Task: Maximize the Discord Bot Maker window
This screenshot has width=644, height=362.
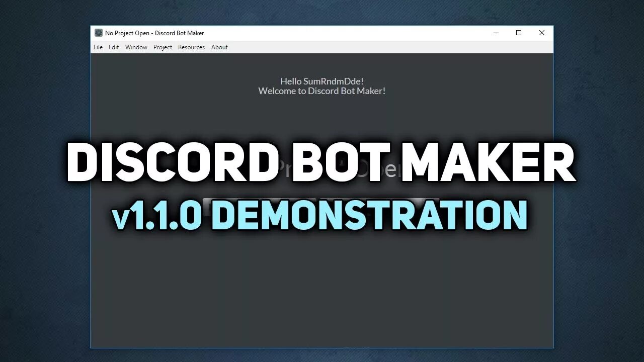Action: [519, 33]
